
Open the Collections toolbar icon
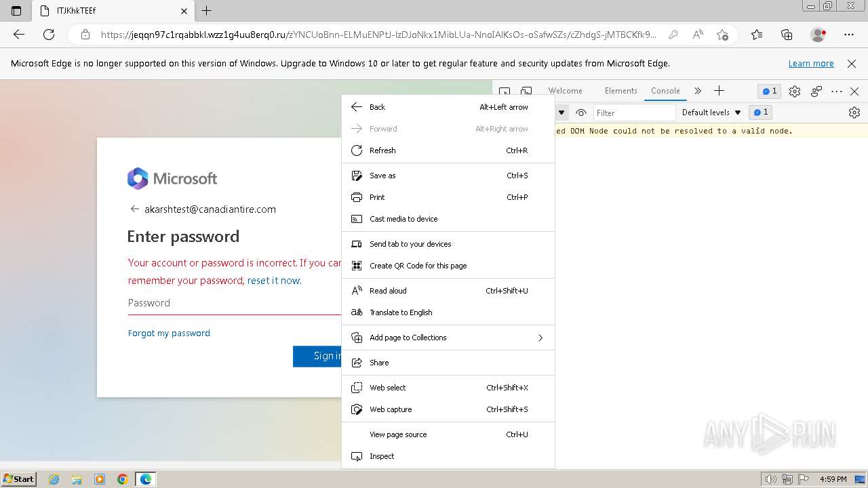(x=787, y=35)
